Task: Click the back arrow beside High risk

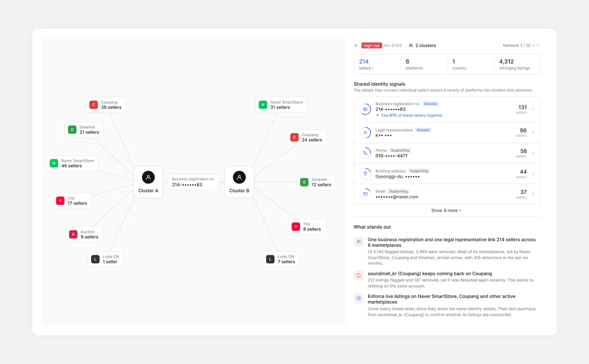Action: pyautogui.click(x=356, y=46)
